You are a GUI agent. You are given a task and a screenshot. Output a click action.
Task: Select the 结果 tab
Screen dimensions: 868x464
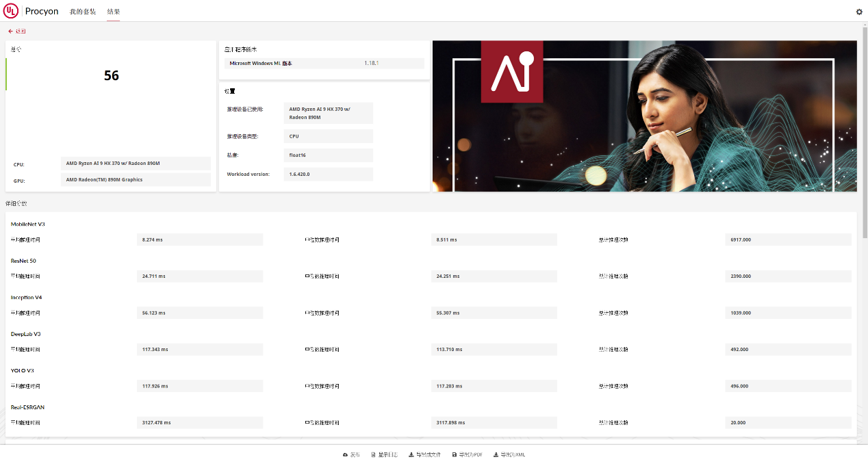pyautogui.click(x=113, y=12)
